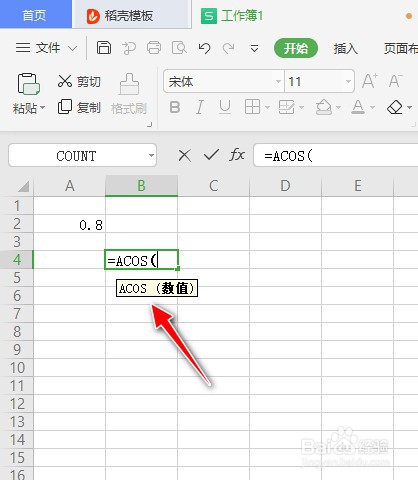The image size is (418, 480).
Task: Increase font size with A+ icon
Action: (x=370, y=81)
